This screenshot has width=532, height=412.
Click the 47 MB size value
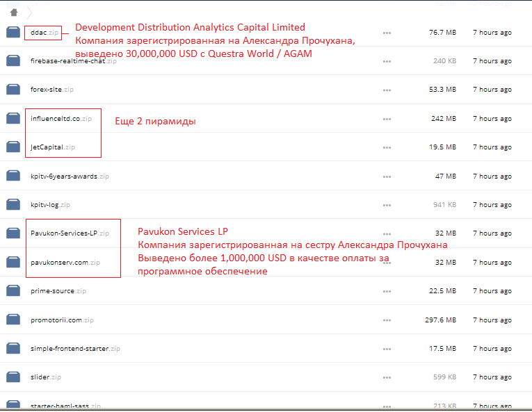(x=446, y=176)
